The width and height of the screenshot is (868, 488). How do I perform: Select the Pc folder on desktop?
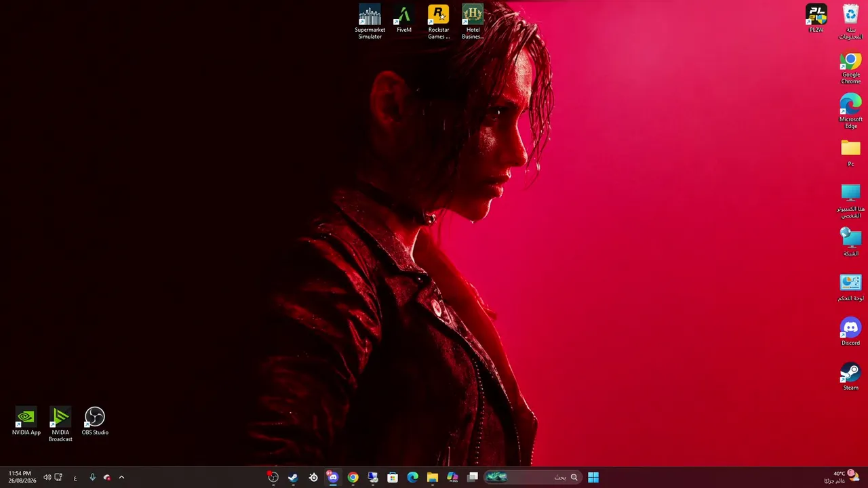coord(851,153)
